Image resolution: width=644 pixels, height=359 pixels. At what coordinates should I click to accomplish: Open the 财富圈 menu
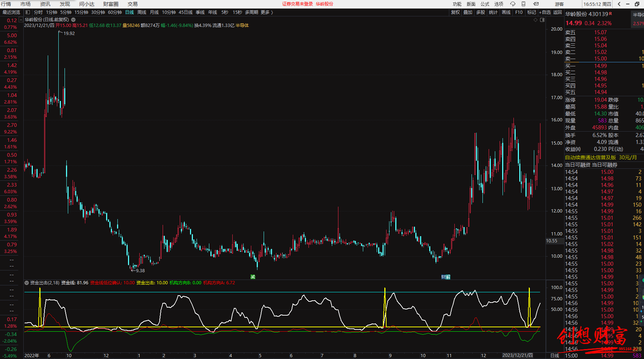pyautogui.click(x=111, y=4)
